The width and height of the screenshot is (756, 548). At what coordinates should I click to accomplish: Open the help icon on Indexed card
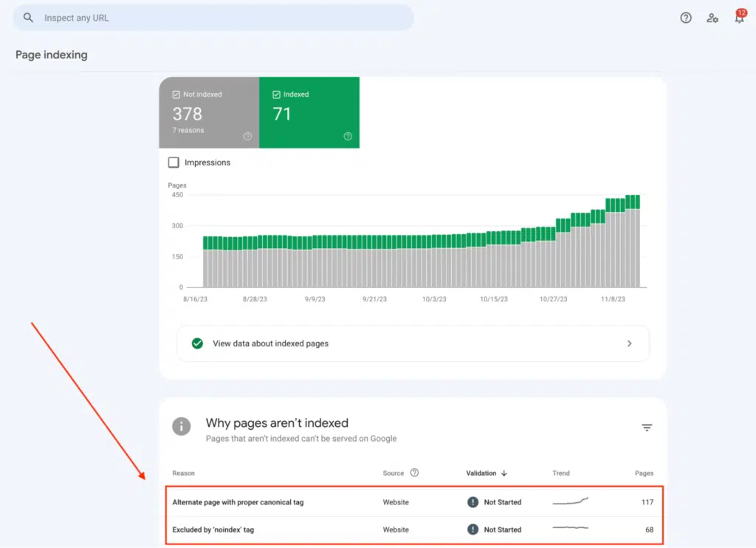click(347, 137)
